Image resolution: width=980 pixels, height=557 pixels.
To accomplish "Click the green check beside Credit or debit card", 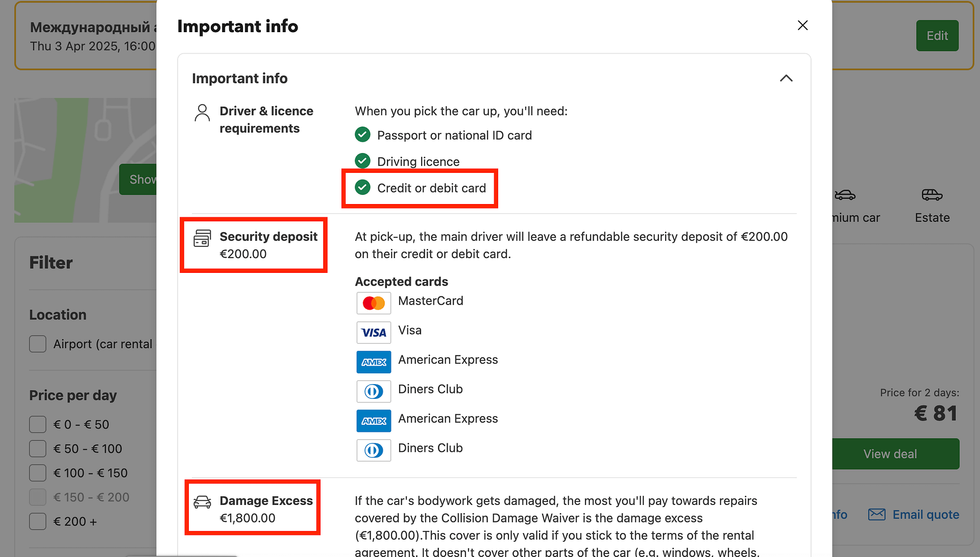I will 362,188.
